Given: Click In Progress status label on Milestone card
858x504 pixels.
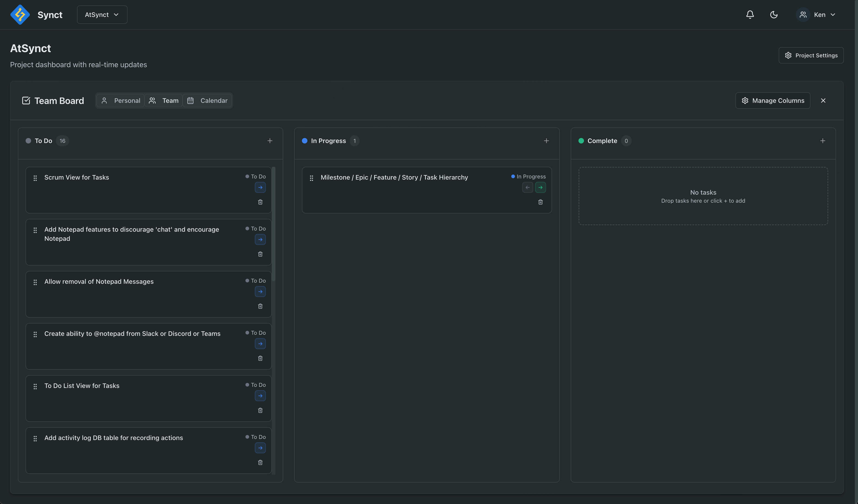Looking at the screenshot, I should click(528, 176).
